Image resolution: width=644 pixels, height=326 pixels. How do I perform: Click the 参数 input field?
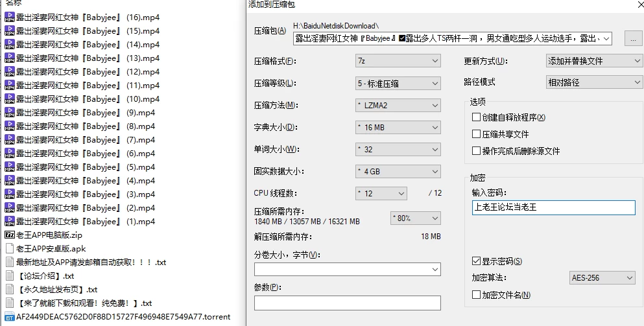pyautogui.click(x=348, y=303)
